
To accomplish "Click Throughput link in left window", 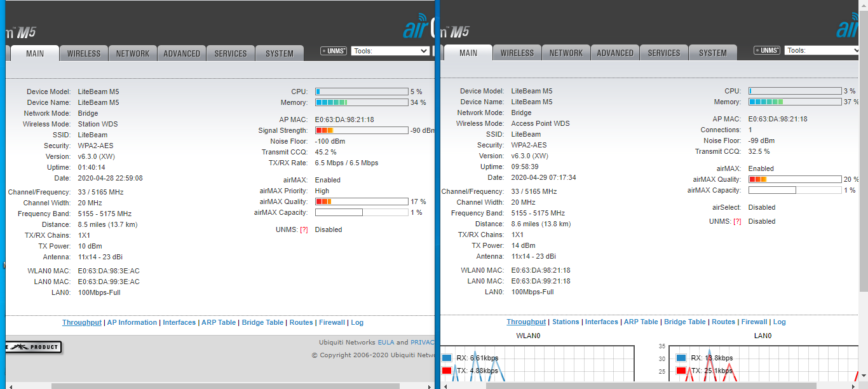I will [x=82, y=322].
